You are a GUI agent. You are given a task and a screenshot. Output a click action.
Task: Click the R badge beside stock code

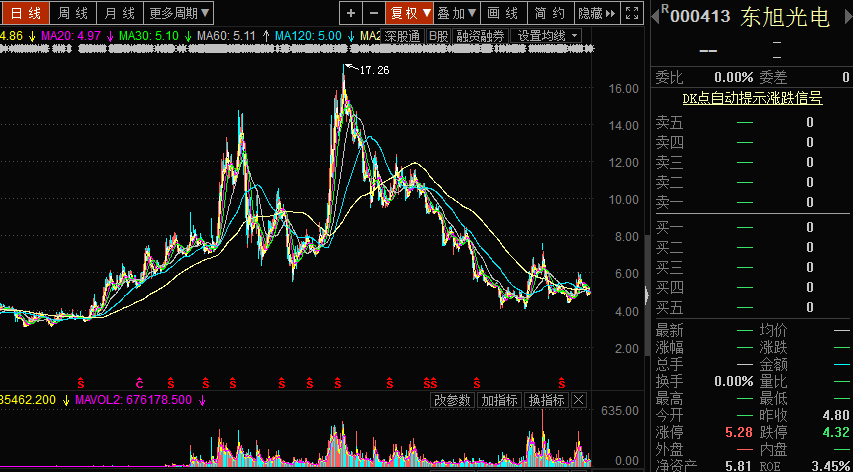point(666,7)
